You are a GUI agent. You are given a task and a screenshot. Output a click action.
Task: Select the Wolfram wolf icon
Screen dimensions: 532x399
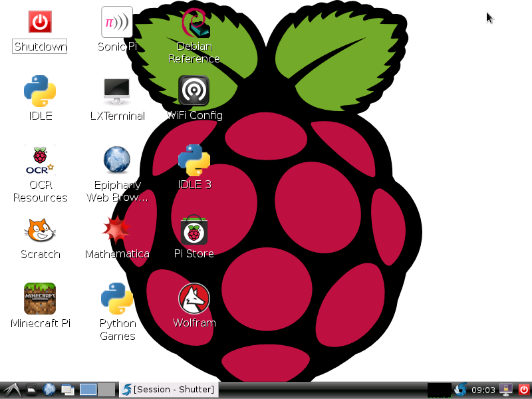coord(194,299)
